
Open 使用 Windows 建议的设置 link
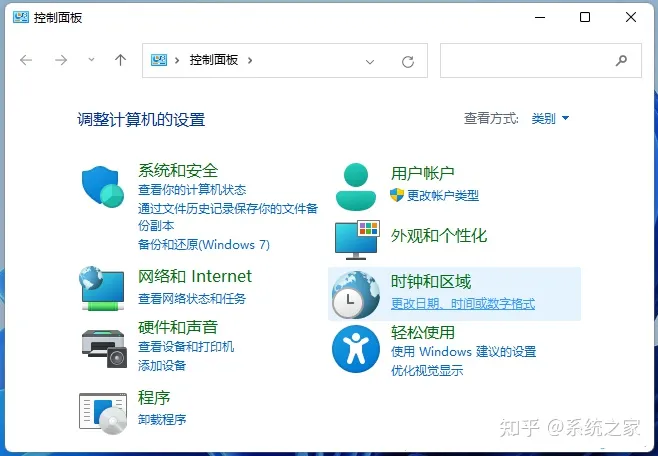click(x=464, y=351)
